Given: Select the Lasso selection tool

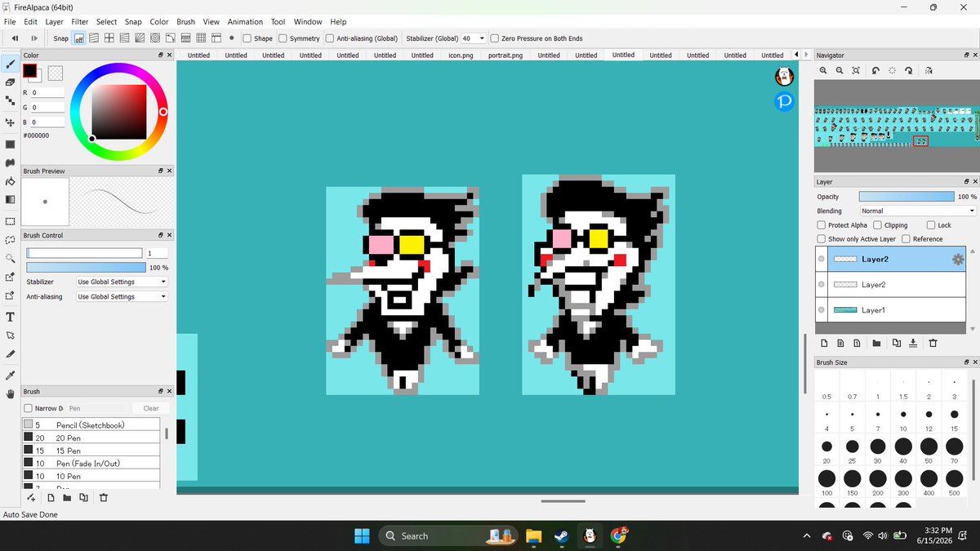Looking at the screenshot, I should pyautogui.click(x=10, y=240).
